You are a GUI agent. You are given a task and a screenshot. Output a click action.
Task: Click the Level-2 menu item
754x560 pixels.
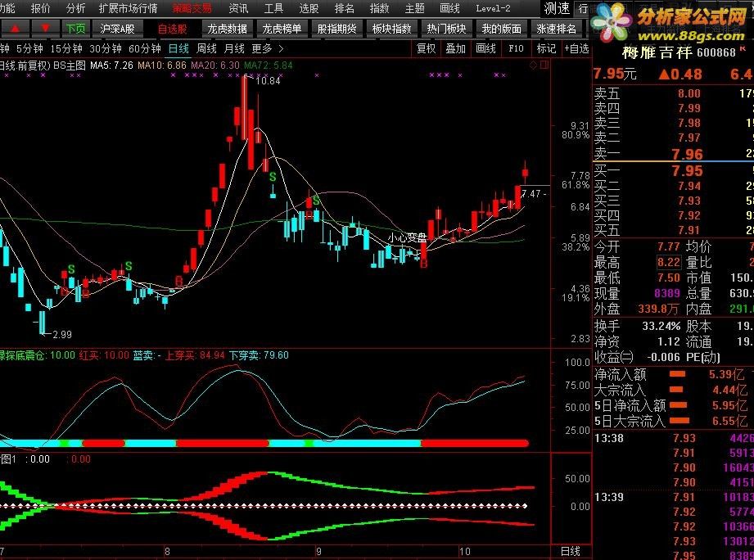coord(493,8)
